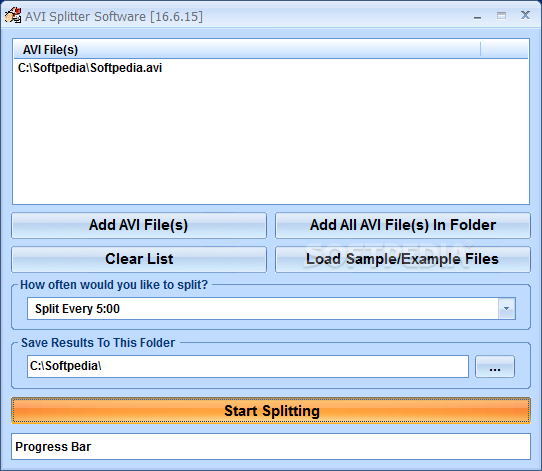Click the AVI File(s) column header
542x471 pixels.
pos(247,50)
